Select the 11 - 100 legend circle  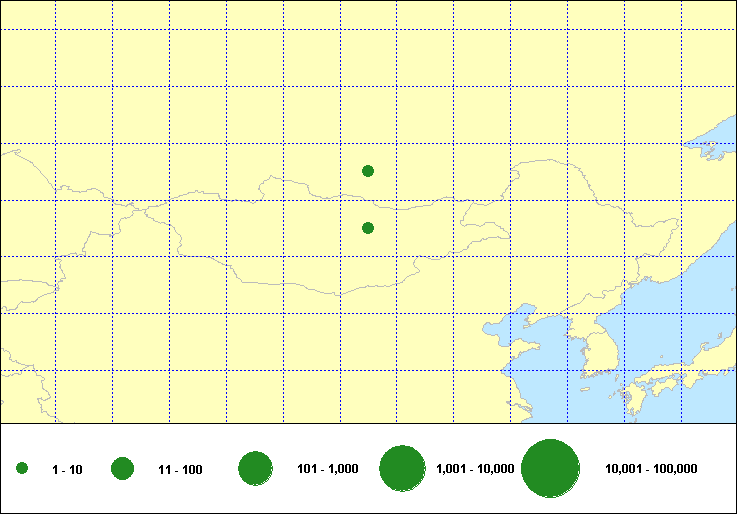(123, 468)
